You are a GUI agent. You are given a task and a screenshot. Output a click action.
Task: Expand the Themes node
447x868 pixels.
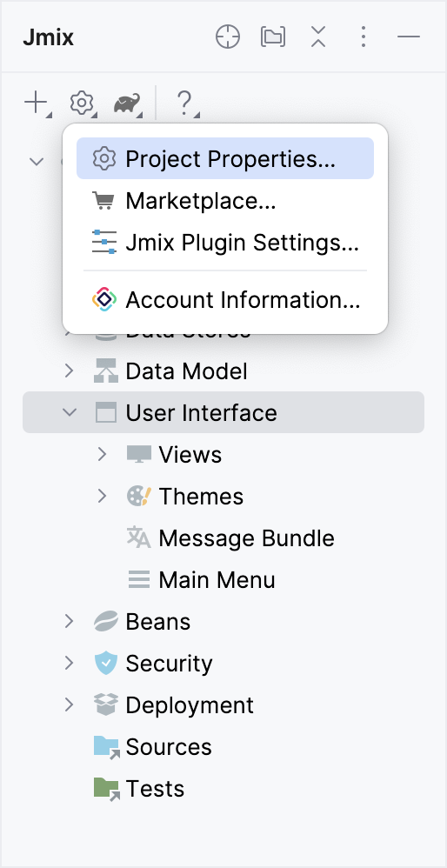(x=102, y=496)
